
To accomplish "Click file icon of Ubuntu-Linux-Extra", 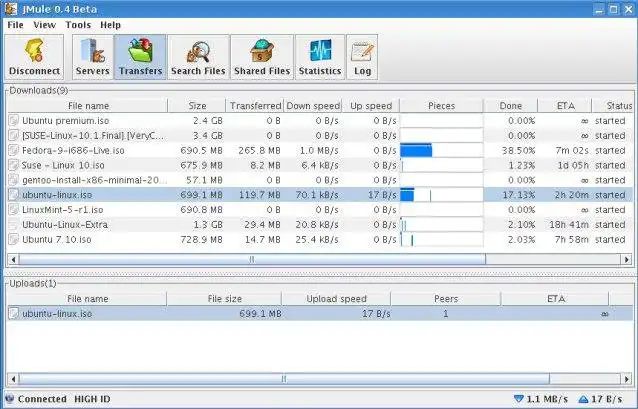I will pyautogui.click(x=14, y=225).
